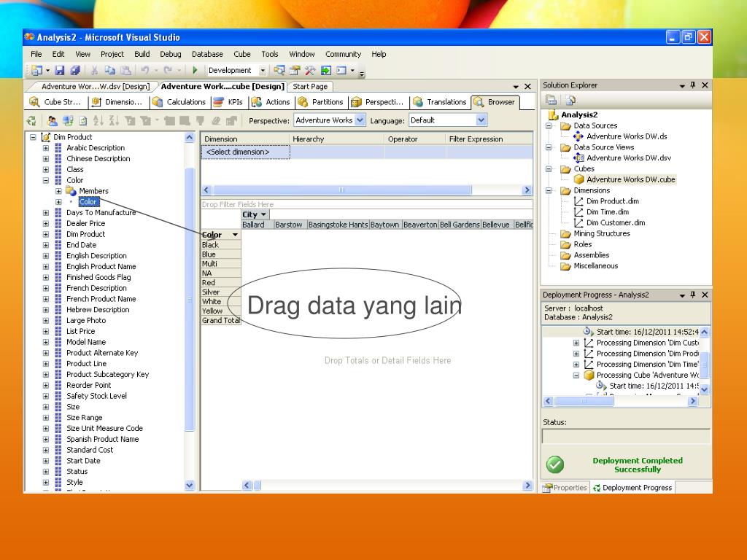
Task: Click the filter pane horizontal scrollbar
Action: [367, 190]
